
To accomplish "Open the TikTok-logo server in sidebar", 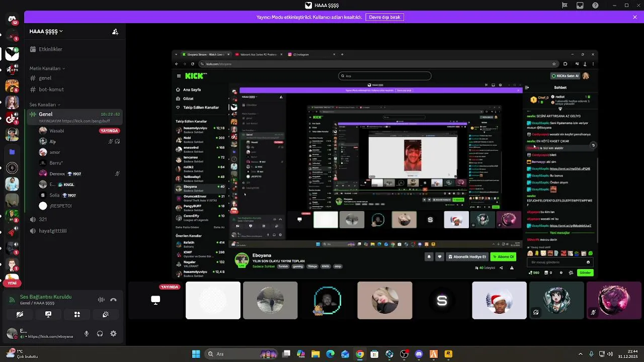I will [x=12, y=119].
